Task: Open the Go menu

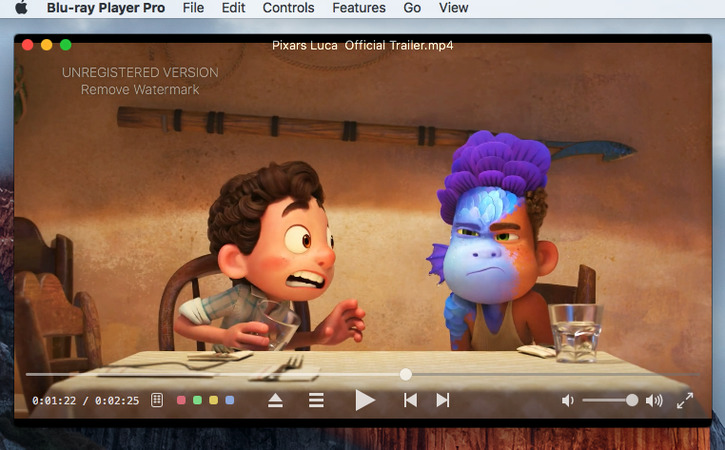Action: (412, 8)
